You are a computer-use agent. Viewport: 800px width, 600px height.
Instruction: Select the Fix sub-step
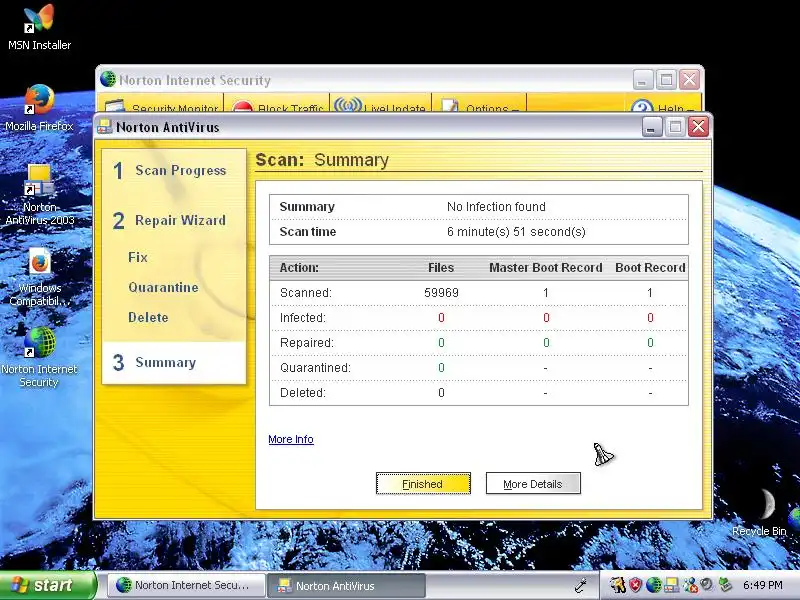tap(138, 257)
